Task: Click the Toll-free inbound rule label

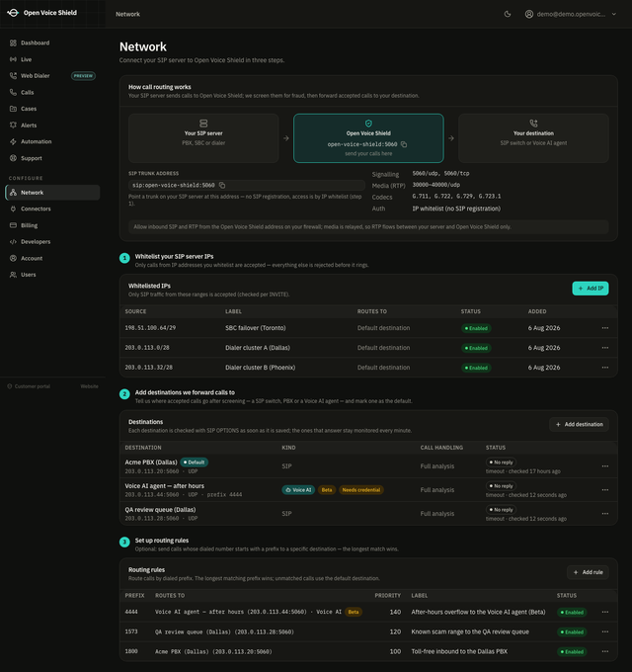Action: click(459, 651)
